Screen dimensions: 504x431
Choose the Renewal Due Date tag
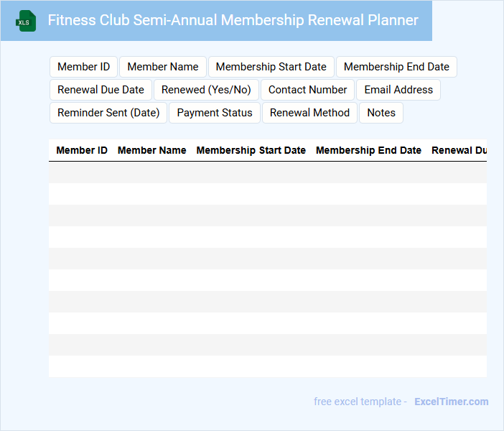click(x=101, y=90)
